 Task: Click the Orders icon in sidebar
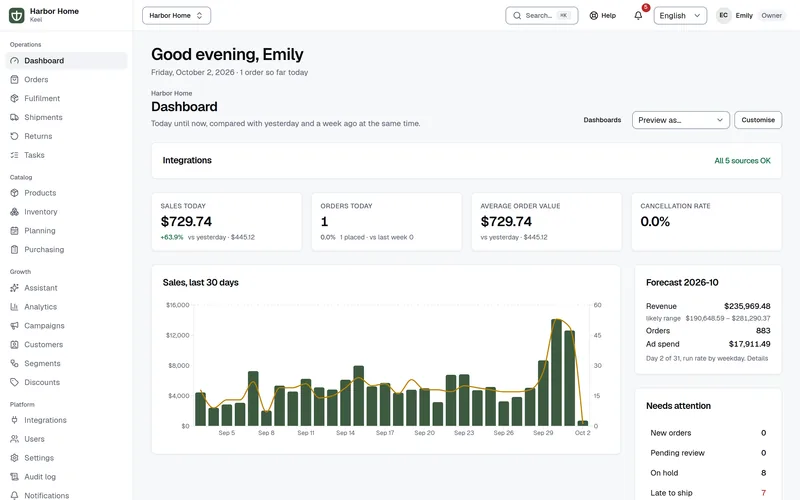pyautogui.click(x=14, y=80)
